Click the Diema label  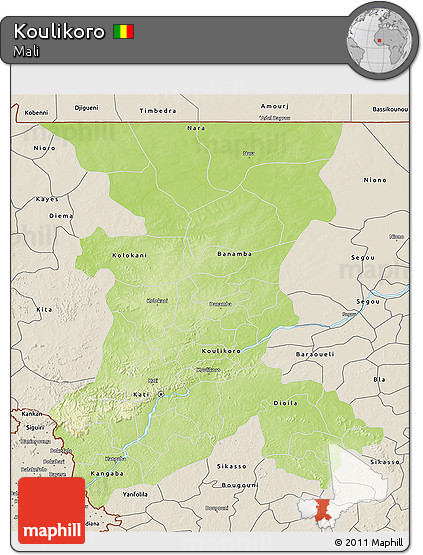pos(61,216)
